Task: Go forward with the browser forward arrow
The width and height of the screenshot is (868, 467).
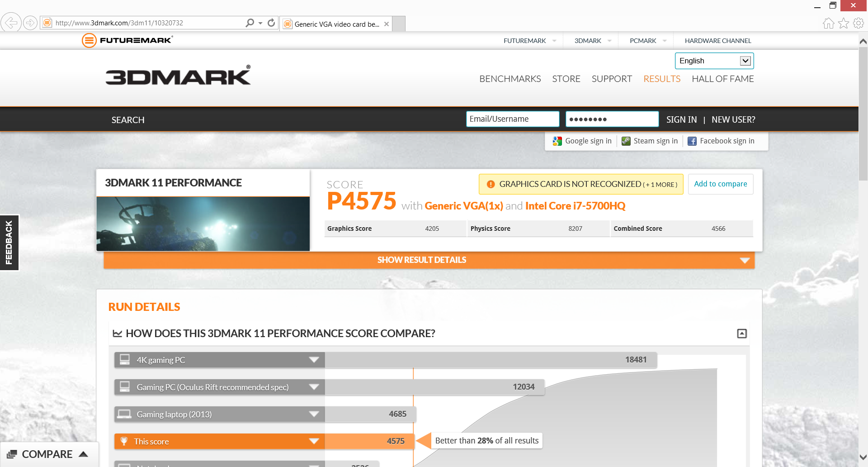Action: (x=30, y=23)
